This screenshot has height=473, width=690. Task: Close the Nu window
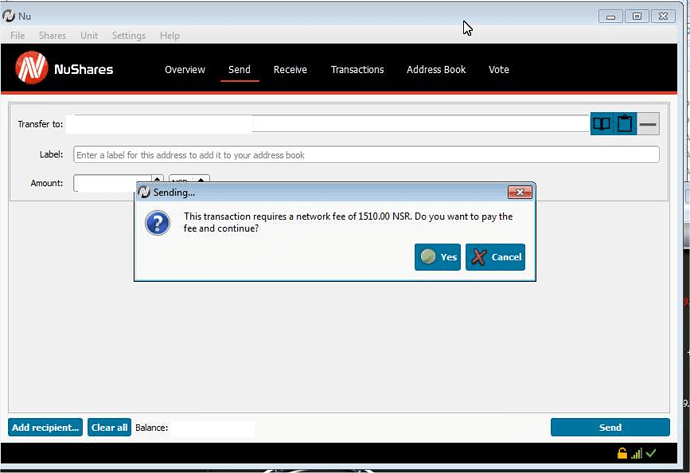pos(663,16)
